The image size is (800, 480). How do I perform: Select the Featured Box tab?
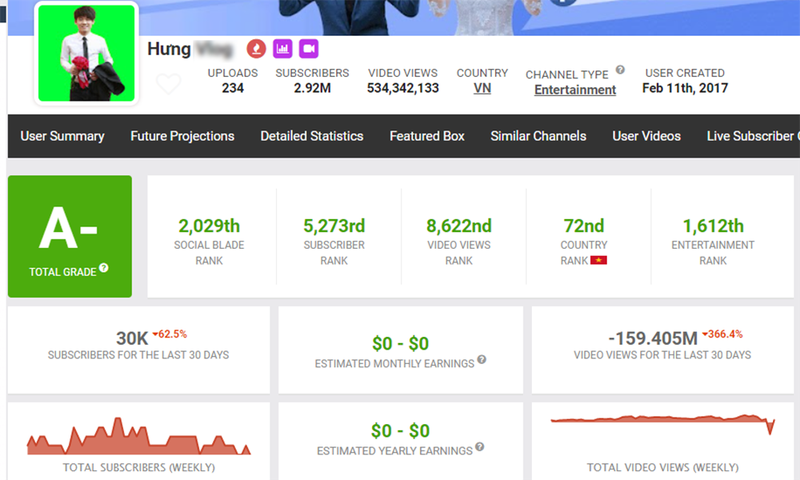point(427,136)
